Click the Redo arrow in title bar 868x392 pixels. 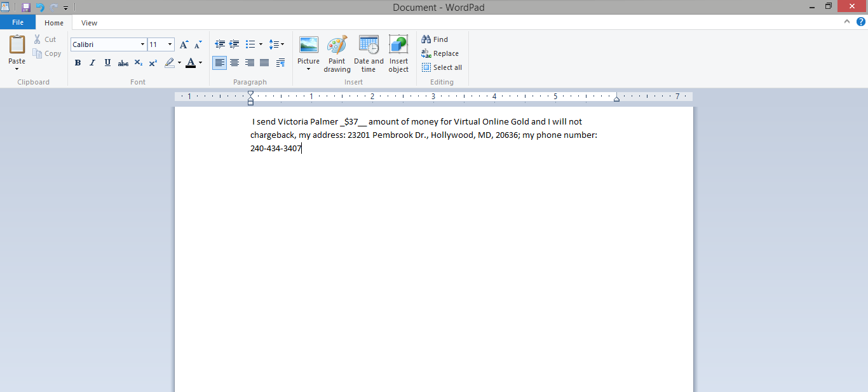tap(54, 7)
